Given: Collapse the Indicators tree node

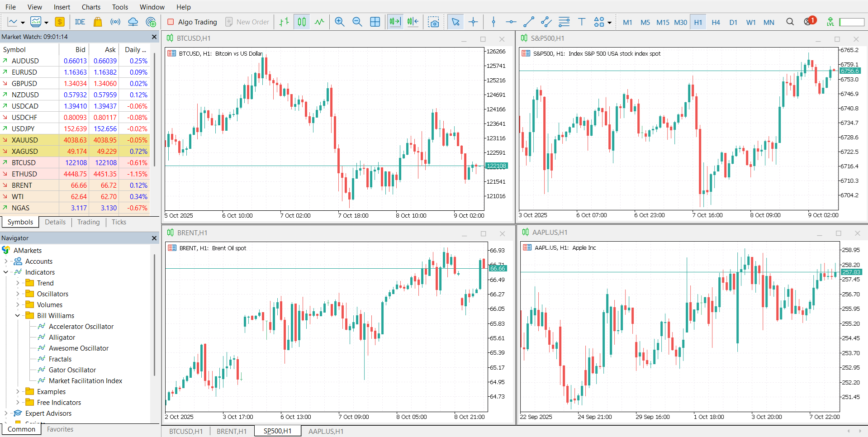Looking at the screenshot, I should point(6,272).
